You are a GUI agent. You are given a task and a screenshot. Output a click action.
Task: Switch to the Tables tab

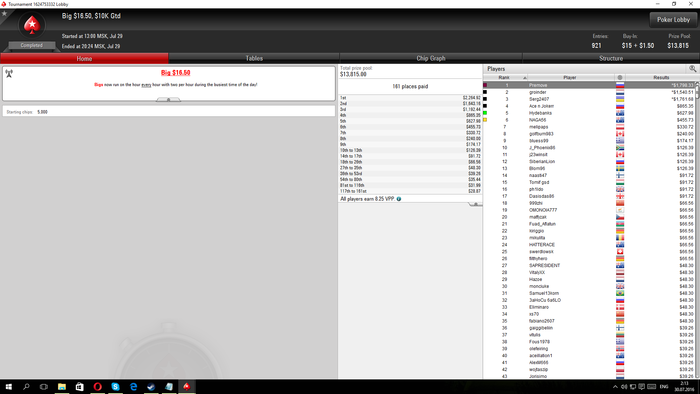[x=254, y=58]
